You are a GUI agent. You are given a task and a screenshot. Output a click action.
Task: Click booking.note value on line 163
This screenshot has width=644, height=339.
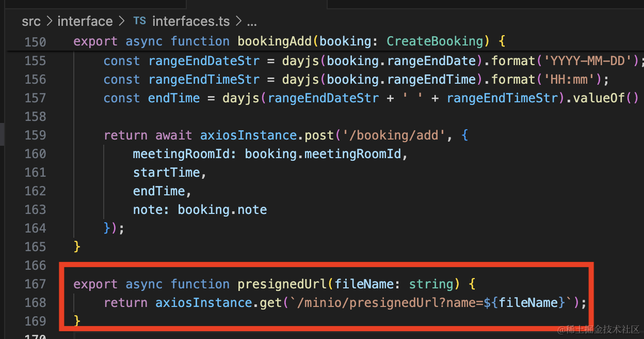point(222,210)
